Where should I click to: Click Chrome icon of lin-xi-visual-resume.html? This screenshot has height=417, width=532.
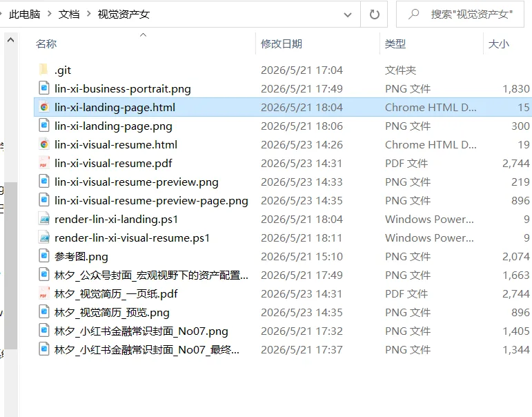tap(43, 145)
